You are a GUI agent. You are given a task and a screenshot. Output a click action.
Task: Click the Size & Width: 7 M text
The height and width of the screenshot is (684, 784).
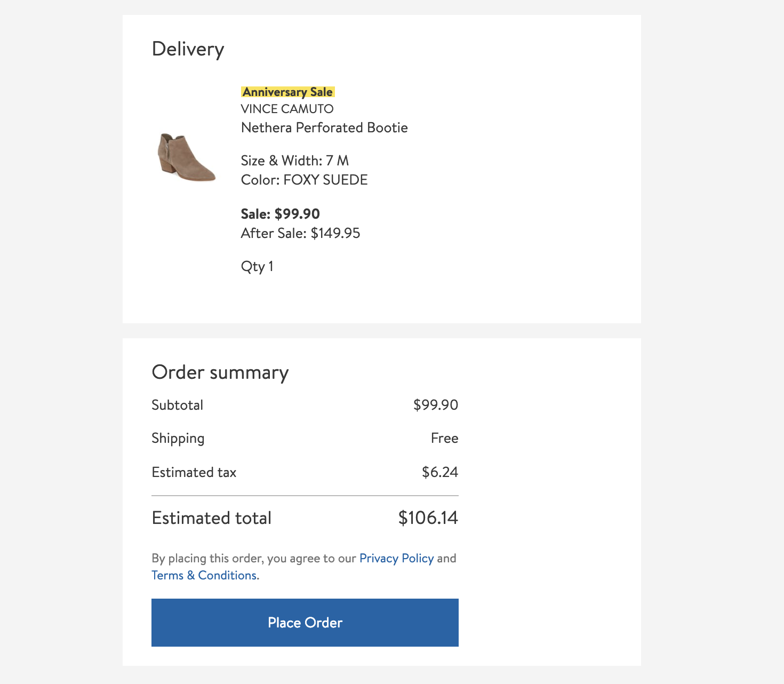click(294, 161)
